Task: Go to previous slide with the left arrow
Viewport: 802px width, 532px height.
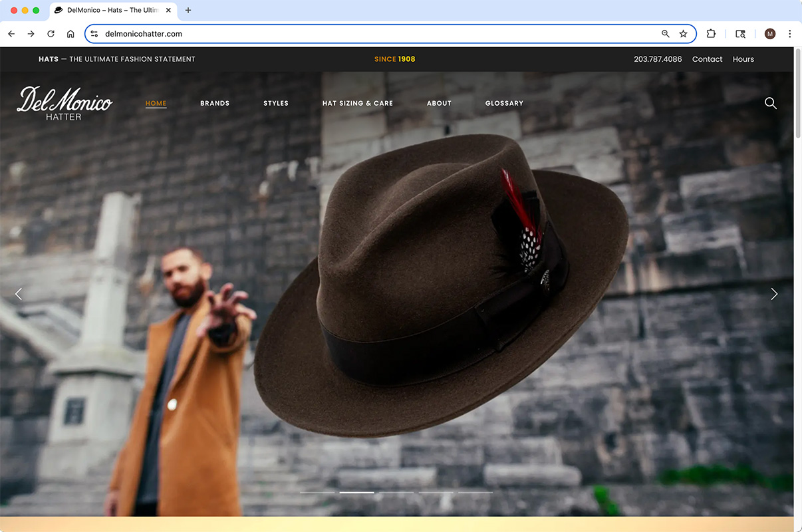Action: (x=19, y=293)
